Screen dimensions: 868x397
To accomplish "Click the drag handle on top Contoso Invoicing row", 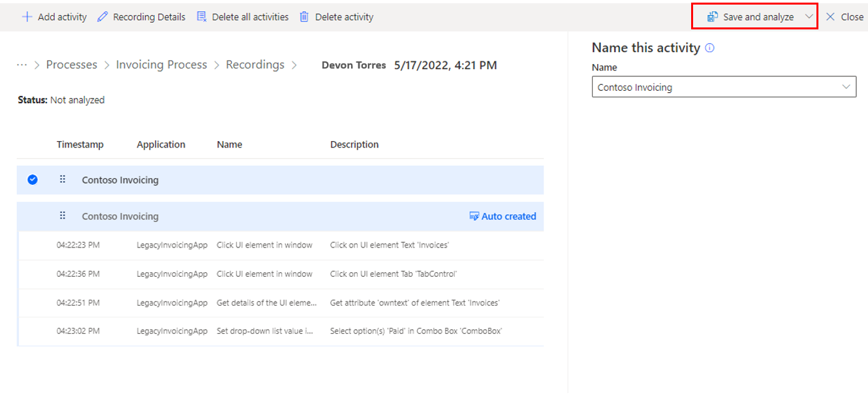I will pos(62,180).
